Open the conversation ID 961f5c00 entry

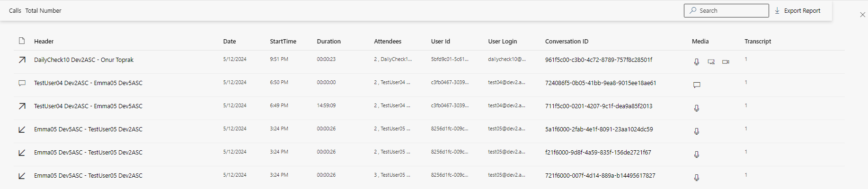point(598,60)
